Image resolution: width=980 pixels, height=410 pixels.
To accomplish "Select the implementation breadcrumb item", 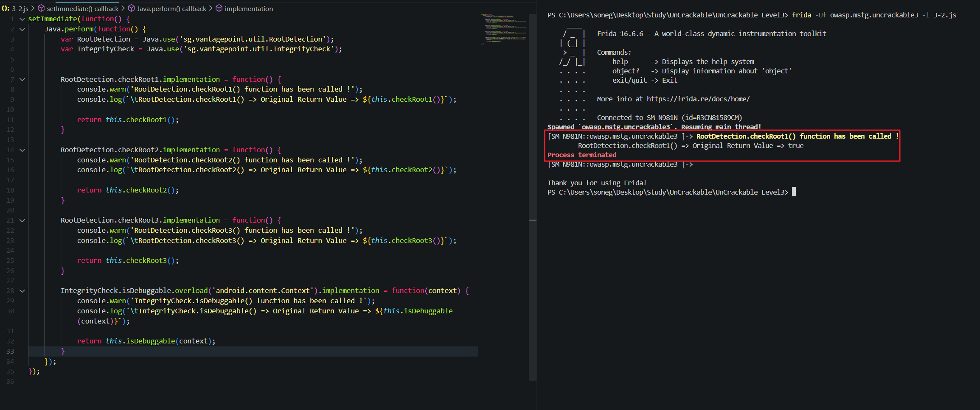I will tap(249, 8).
